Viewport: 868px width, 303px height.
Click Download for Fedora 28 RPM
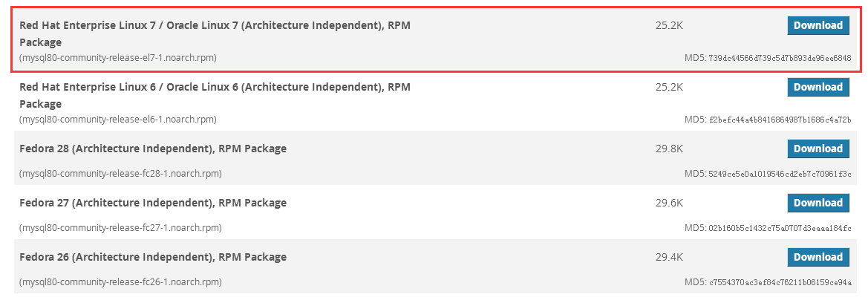pos(818,149)
